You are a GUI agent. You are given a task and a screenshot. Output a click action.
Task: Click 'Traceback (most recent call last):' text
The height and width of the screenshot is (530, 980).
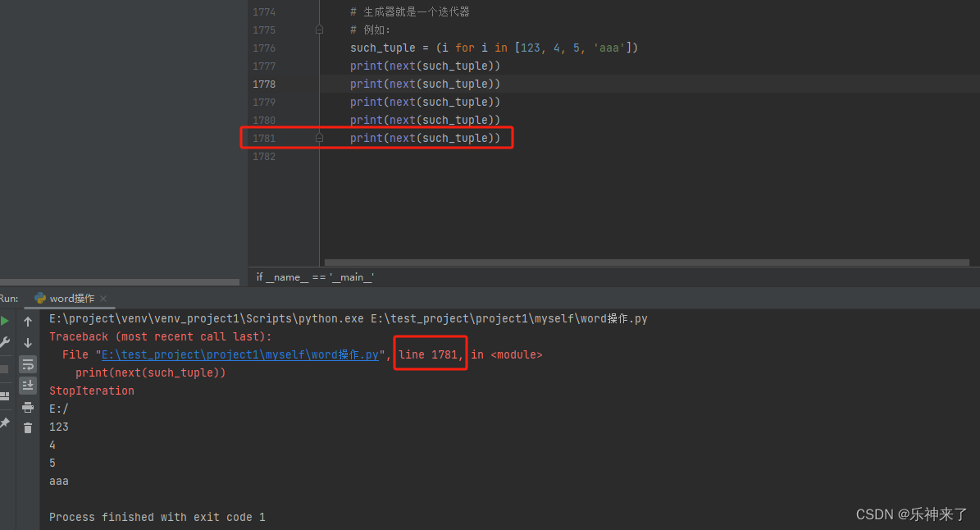pos(161,336)
